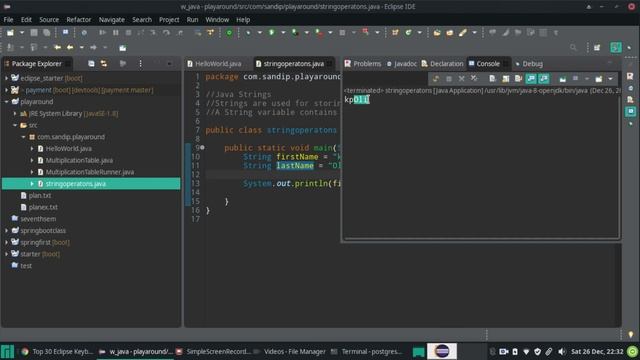
Task: Click the Clear Console icon
Action: 493,79
